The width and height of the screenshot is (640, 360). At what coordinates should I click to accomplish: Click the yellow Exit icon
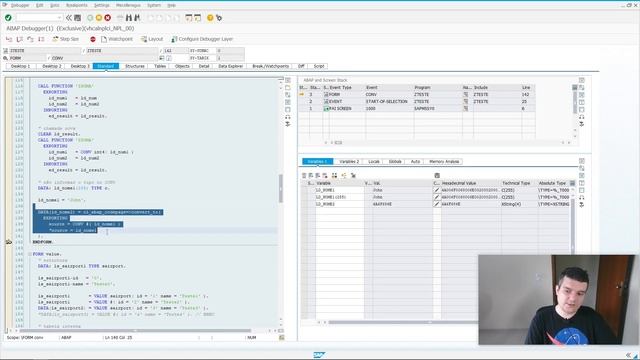click(x=99, y=18)
